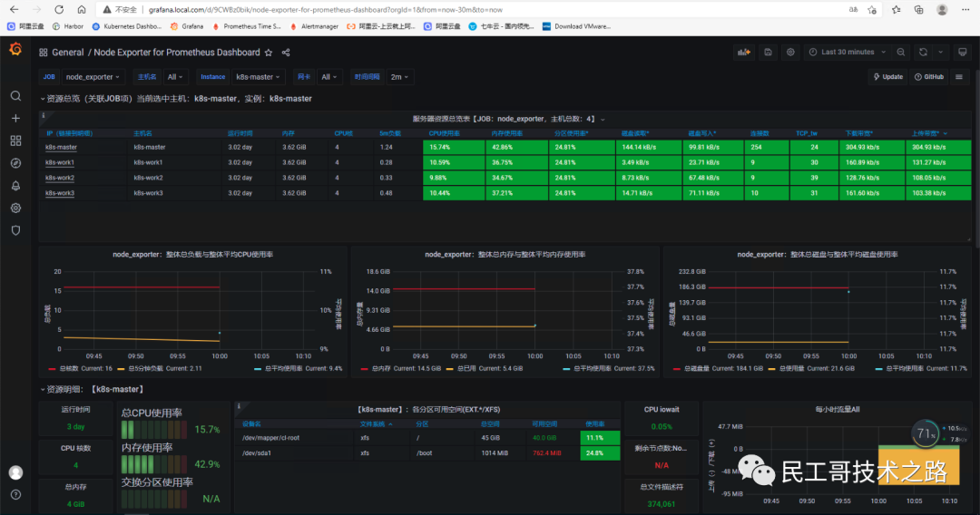Open the Instance k8s-master dropdown
Screen dimensions: 980x515
click(x=258, y=77)
